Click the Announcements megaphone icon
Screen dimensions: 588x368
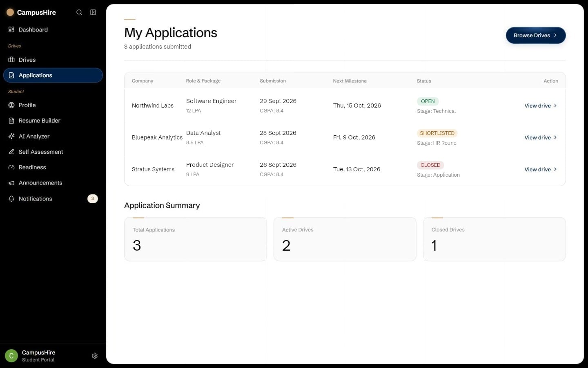pos(11,183)
